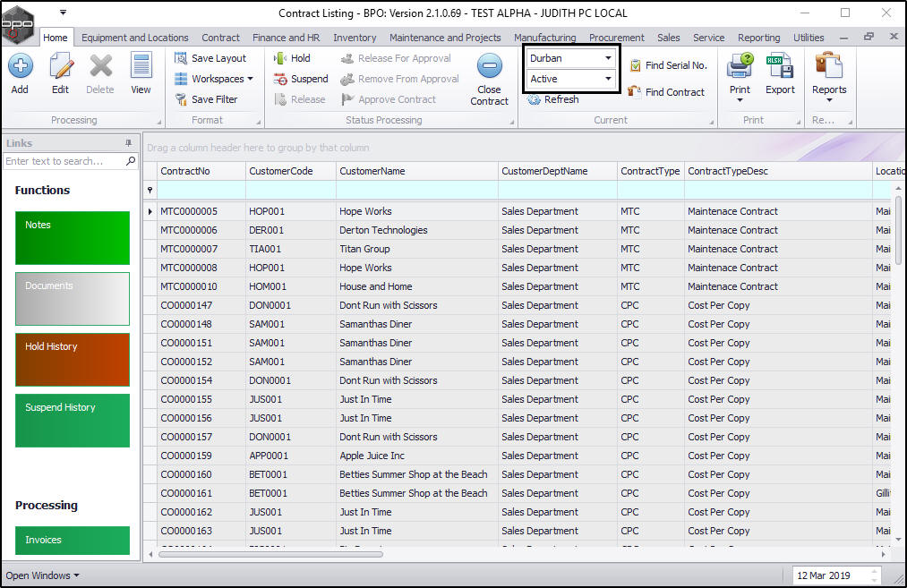
Task: Click the Export to Excel icon
Action: pos(779,66)
